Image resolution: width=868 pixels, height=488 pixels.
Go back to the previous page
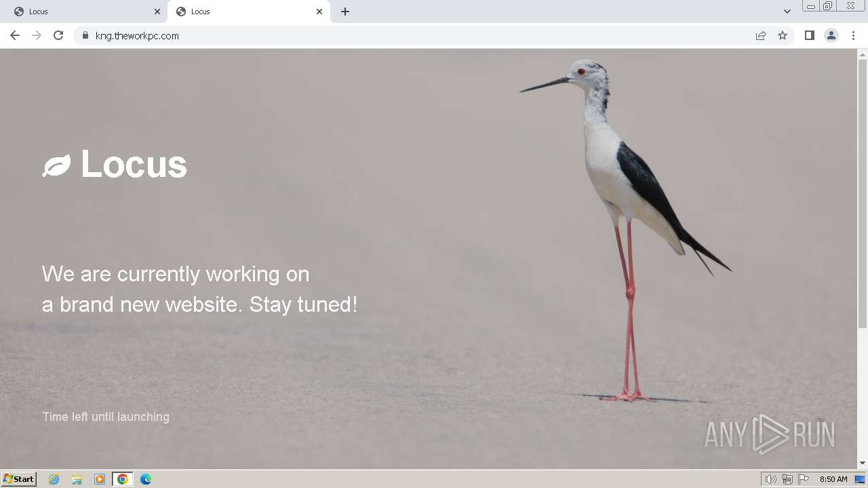pyautogui.click(x=15, y=35)
